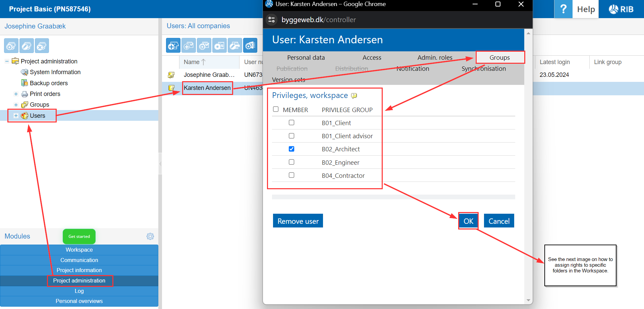Viewport: 644px width, 309px height.
Task: Click the Excel export settings toolbar icon
Action: pos(250,46)
